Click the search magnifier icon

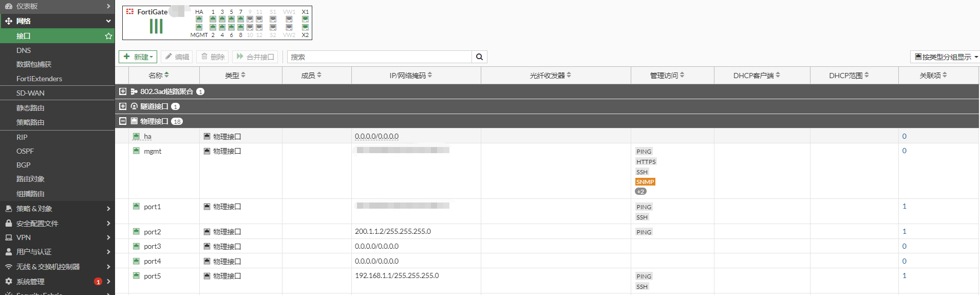pyautogui.click(x=479, y=57)
